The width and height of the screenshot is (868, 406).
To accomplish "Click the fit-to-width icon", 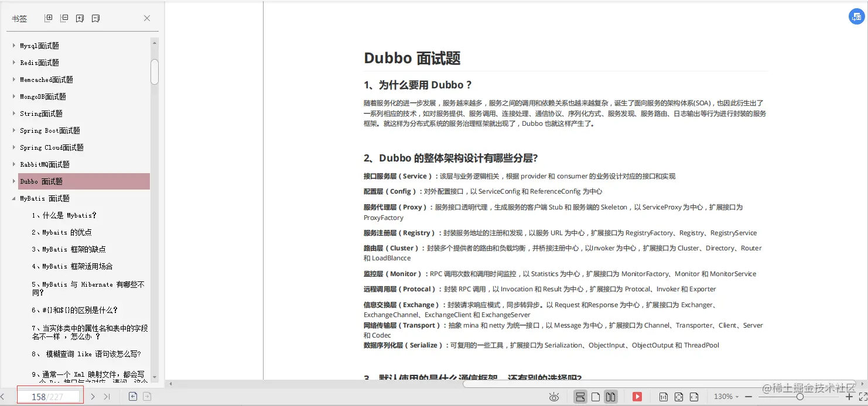I will tap(693, 396).
